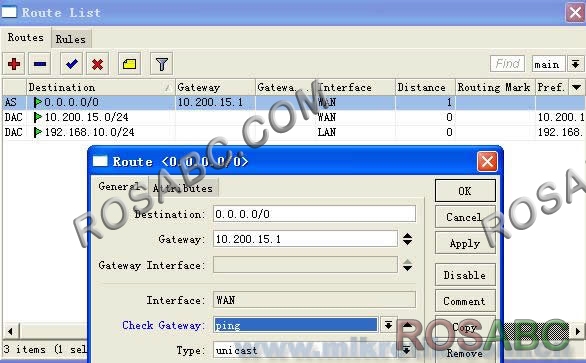Image resolution: width=586 pixels, height=363 pixels.
Task: Click the Cancel button
Action: 465,217
